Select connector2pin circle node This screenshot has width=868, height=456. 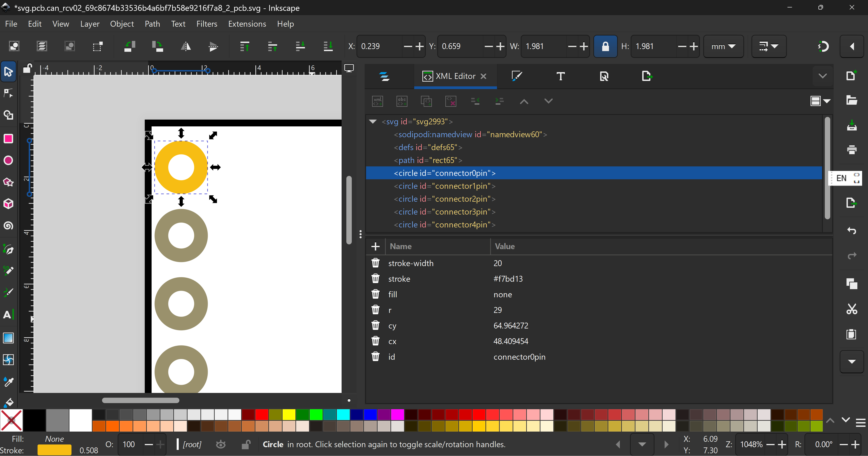click(444, 199)
